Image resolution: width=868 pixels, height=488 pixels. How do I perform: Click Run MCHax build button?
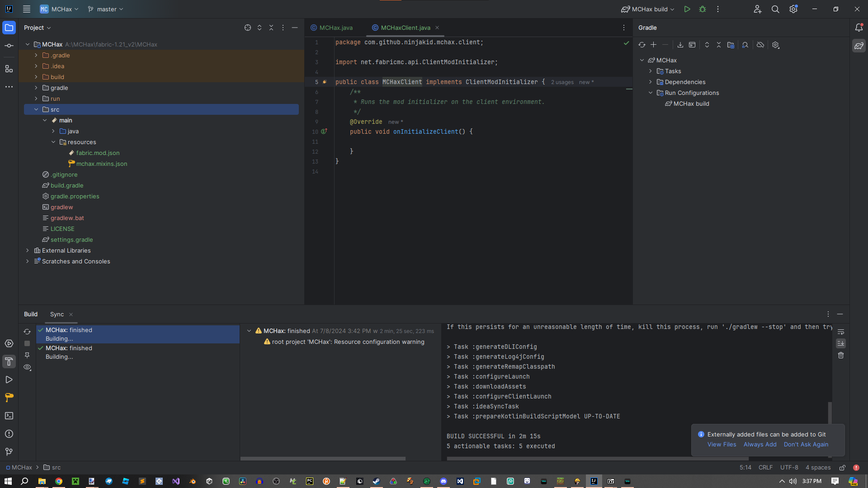(687, 9)
